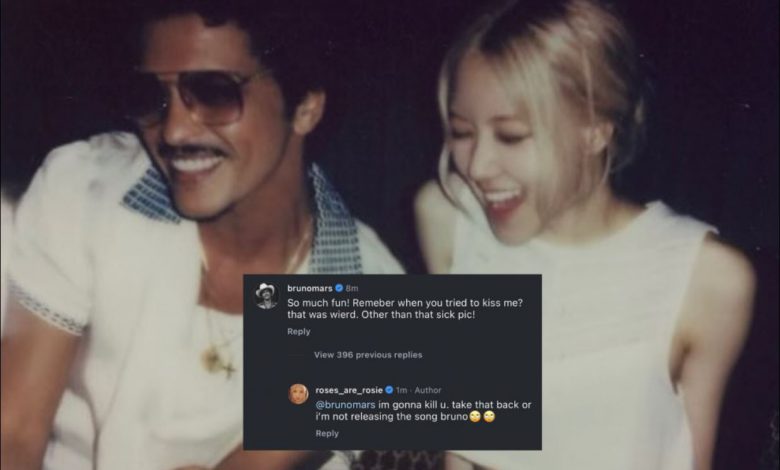Click the 1m timestamp on roses_are_rosie reply

tap(401, 390)
